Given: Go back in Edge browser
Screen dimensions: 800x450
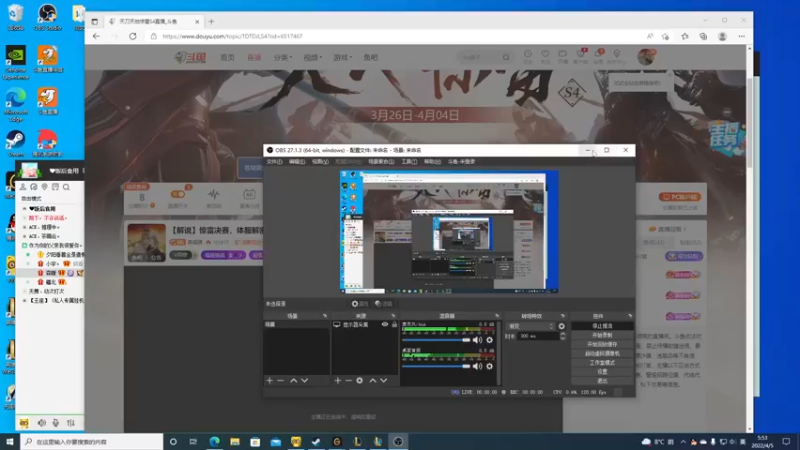Looking at the screenshot, I should click(x=96, y=36).
